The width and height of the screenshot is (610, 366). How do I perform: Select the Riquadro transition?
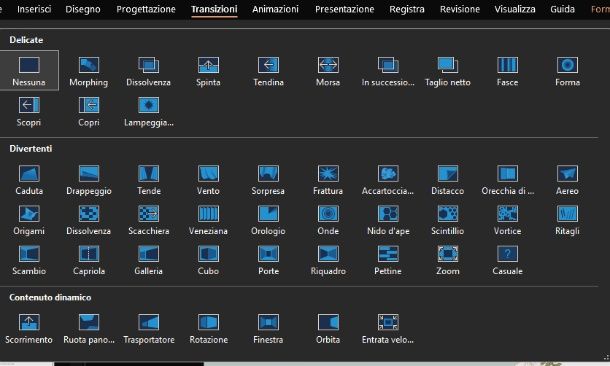(328, 260)
